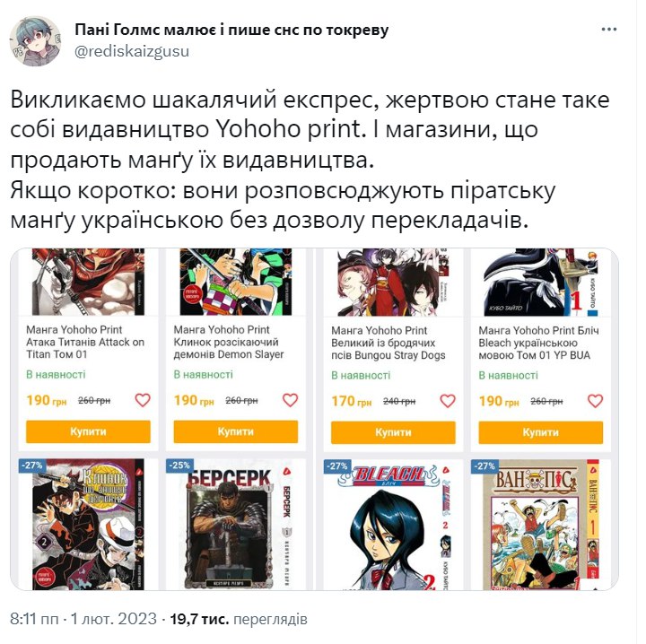This screenshot has height=644, width=646.
Task: Click the author's anime avatar picture
Action: [x=35, y=41]
